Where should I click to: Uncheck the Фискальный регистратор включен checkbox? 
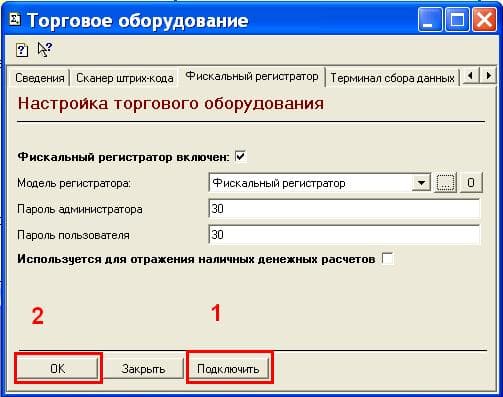tap(240, 156)
